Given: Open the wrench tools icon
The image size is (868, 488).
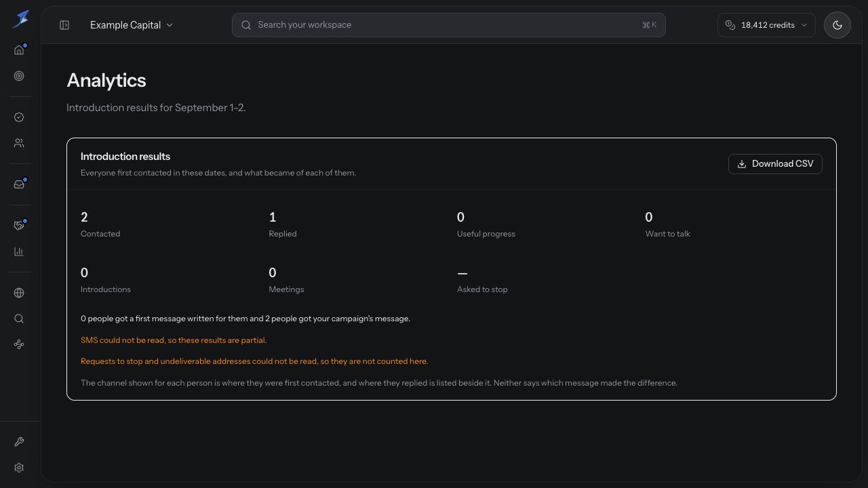Looking at the screenshot, I should click(x=19, y=442).
